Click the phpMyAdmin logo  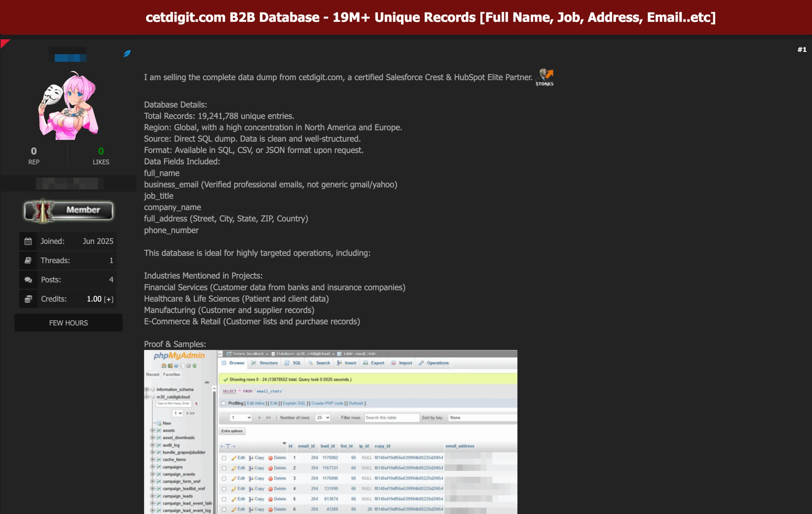179,355
